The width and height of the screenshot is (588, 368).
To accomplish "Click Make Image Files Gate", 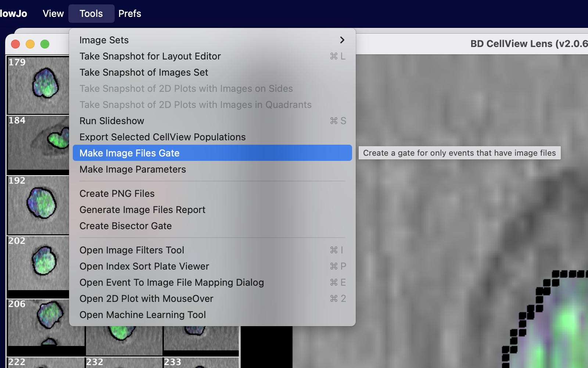I will pyautogui.click(x=212, y=153).
